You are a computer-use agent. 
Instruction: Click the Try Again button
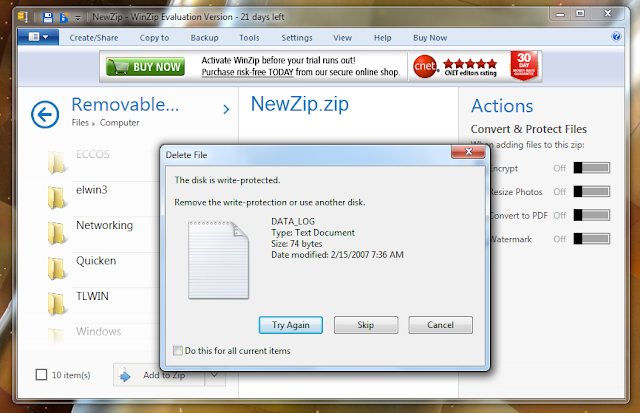click(291, 325)
